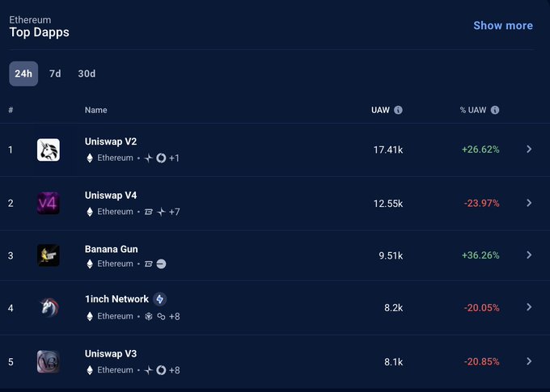This screenshot has height=392, width=550.
Task: Click the Banana Gun logo icon
Action: (x=49, y=255)
